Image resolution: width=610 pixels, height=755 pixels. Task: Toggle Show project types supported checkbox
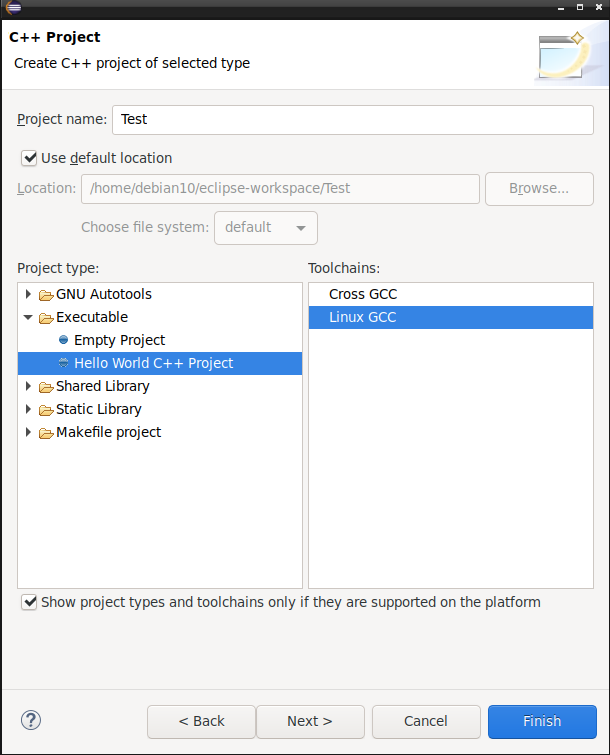[29, 602]
